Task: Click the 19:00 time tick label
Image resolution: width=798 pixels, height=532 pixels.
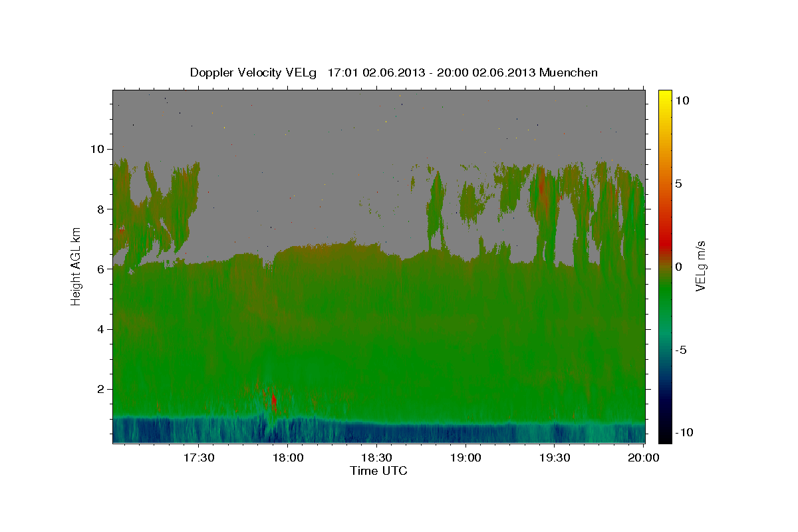Action: pos(465,458)
